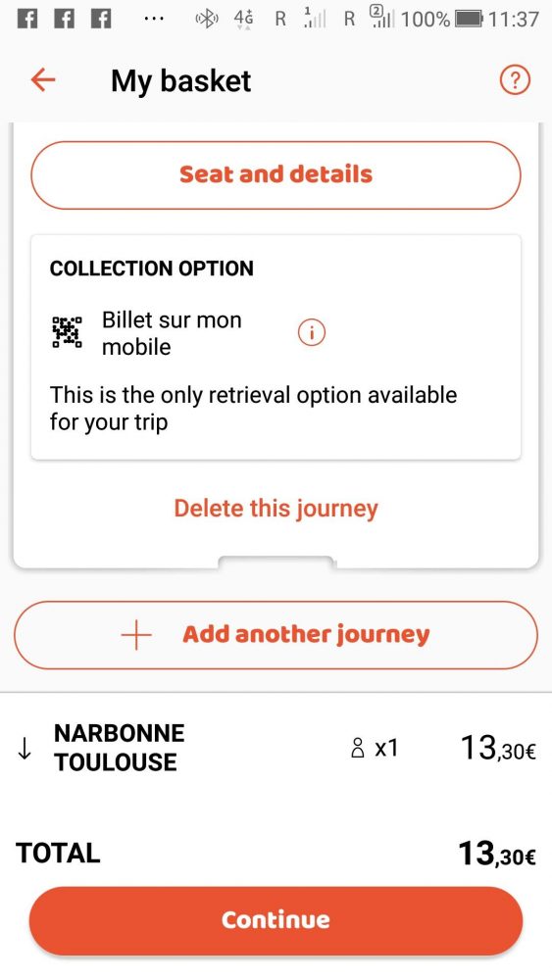Tap the battery icon in the status bar

pos(469,19)
